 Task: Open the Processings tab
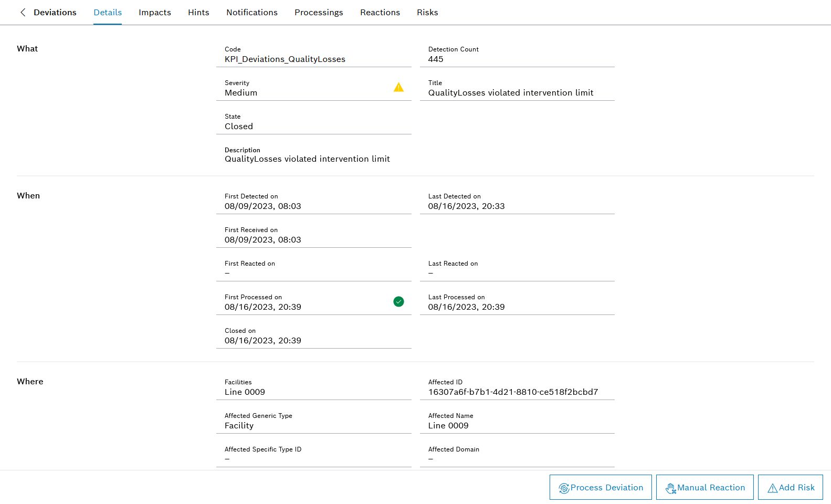[319, 12]
